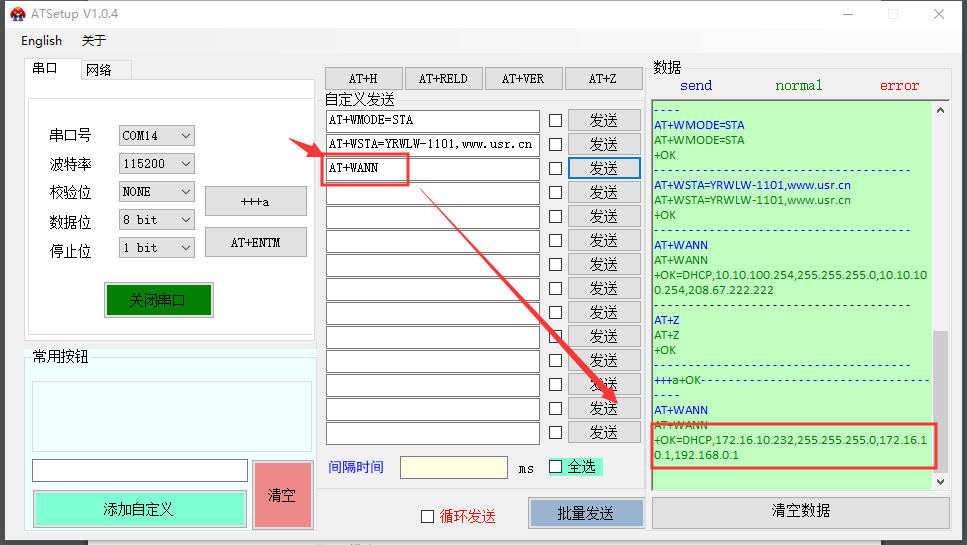Image resolution: width=967 pixels, height=545 pixels.
Task: Click the 清空数据 clear data button
Action: click(x=800, y=511)
